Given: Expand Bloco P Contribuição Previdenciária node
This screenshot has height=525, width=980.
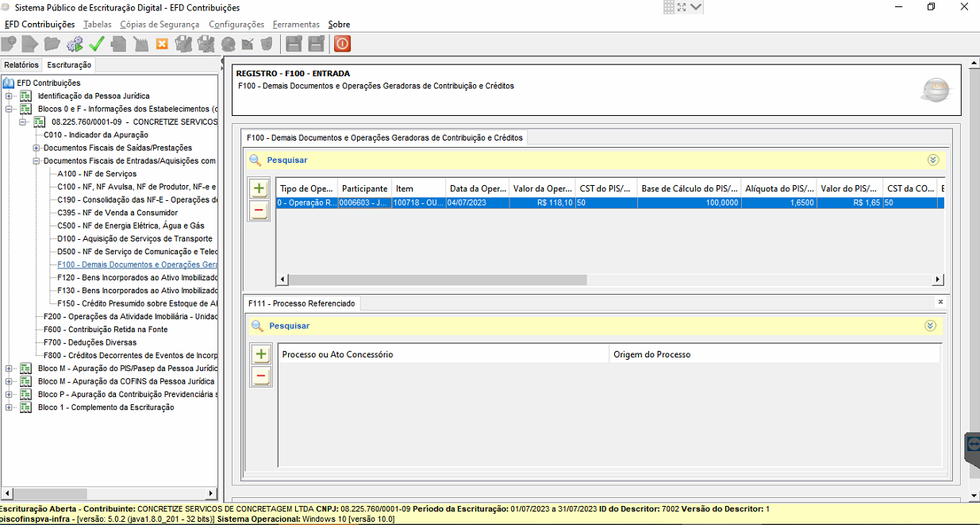Looking at the screenshot, I should point(9,394).
